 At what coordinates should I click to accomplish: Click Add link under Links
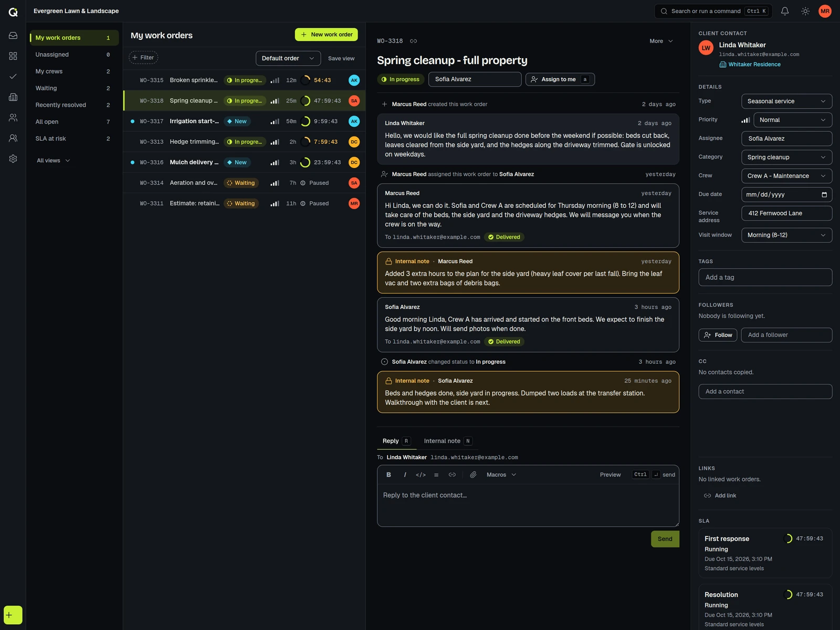[x=720, y=496]
